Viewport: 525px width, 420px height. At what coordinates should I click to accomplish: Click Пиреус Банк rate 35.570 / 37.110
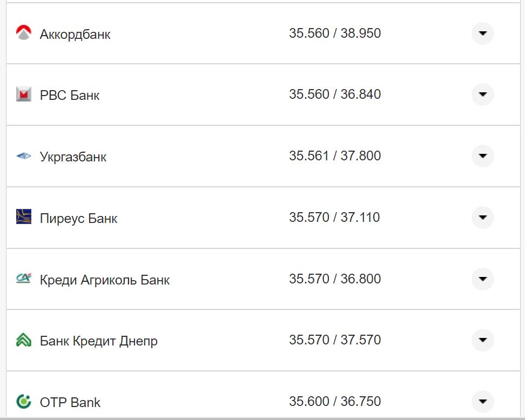[334, 218]
